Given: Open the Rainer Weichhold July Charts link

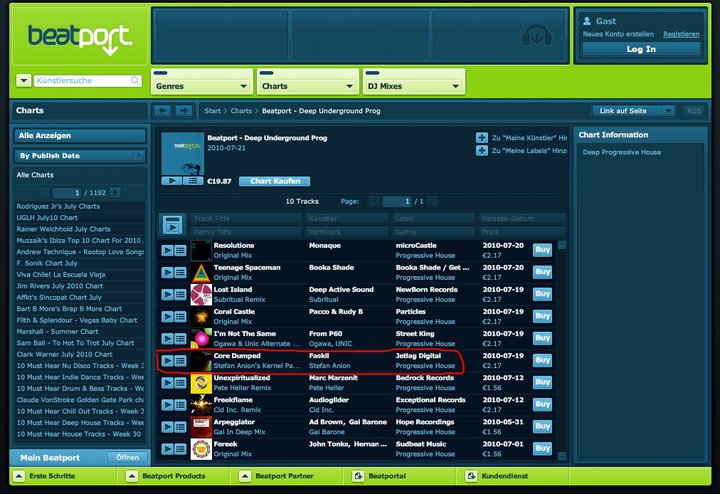Looking at the screenshot, I should [x=65, y=229].
